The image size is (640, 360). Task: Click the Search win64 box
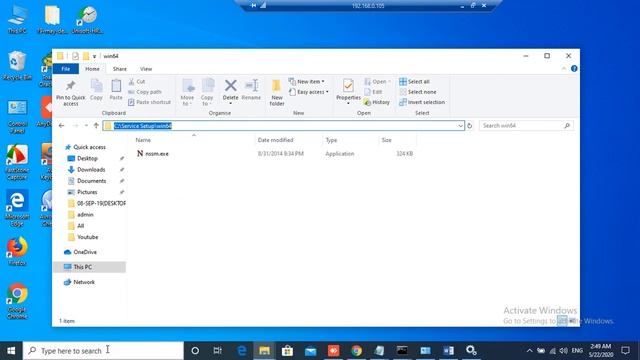[526, 126]
